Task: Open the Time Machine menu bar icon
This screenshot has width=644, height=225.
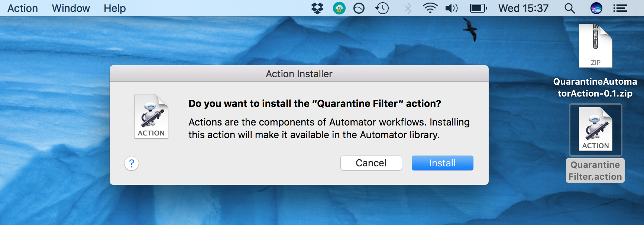Action: [382, 8]
